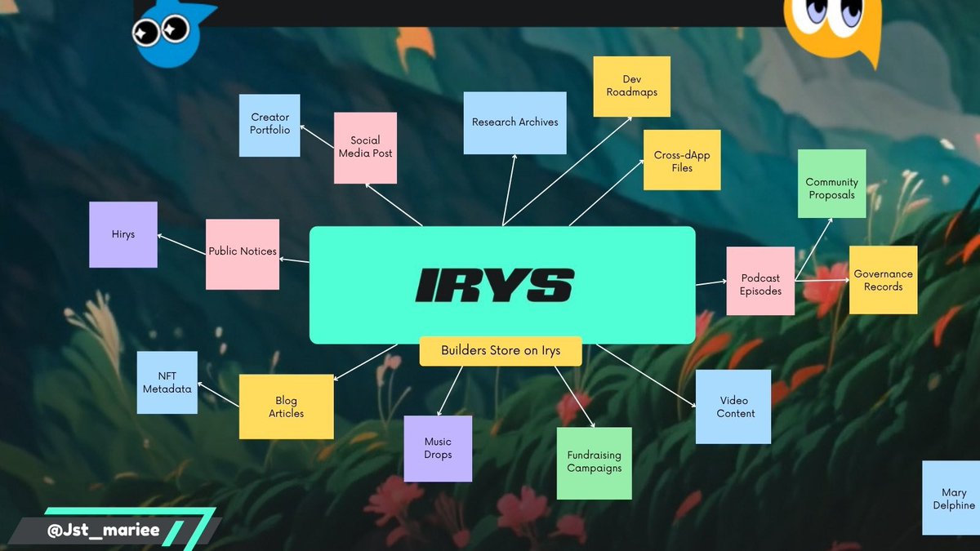Collapse the NFT Metadata node
Image resolution: width=980 pixels, height=551 pixels.
pyautogui.click(x=167, y=383)
